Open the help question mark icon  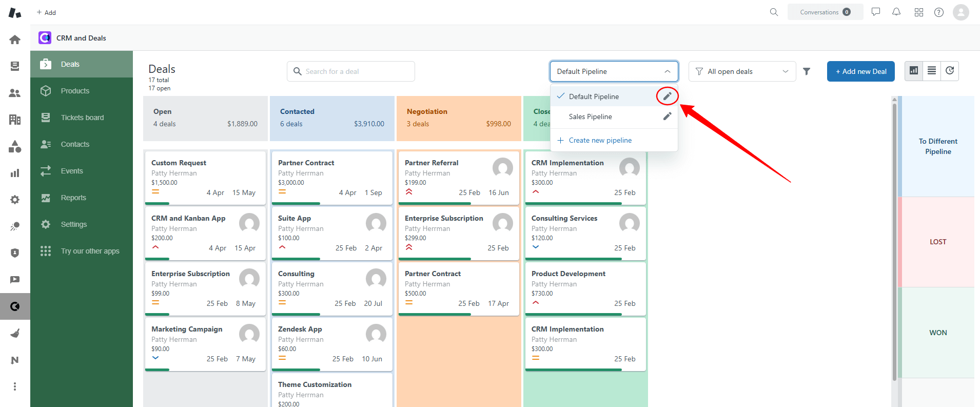[x=938, y=12]
